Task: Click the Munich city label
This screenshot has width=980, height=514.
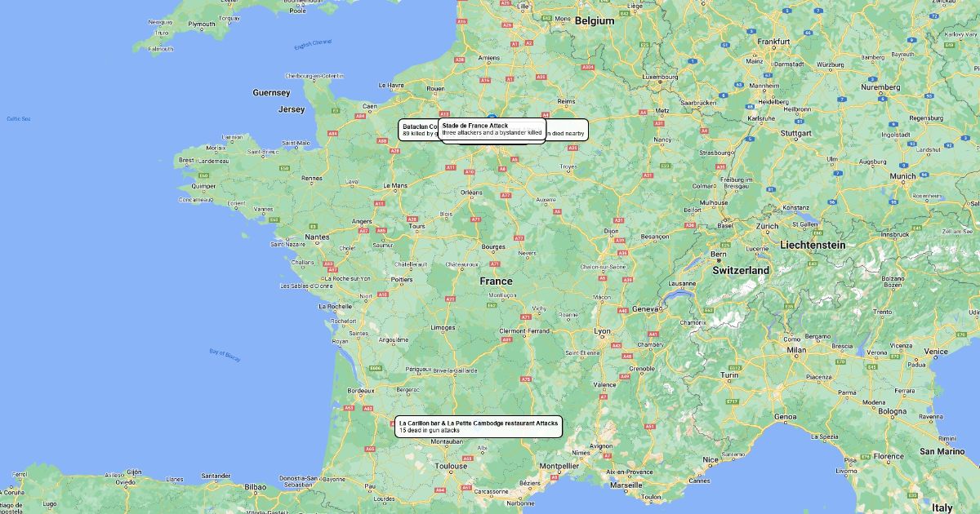Action: coord(902,176)
